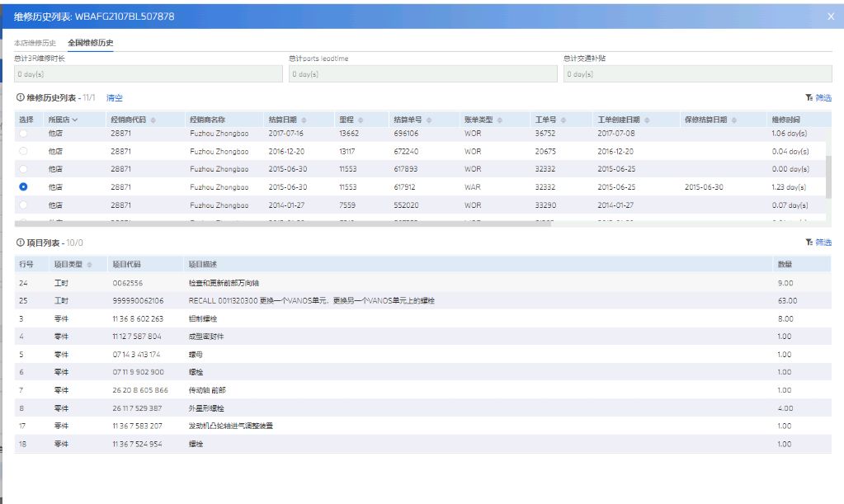
Task: Select the radio button for 结算单号 696106
Action: point(23,134)
